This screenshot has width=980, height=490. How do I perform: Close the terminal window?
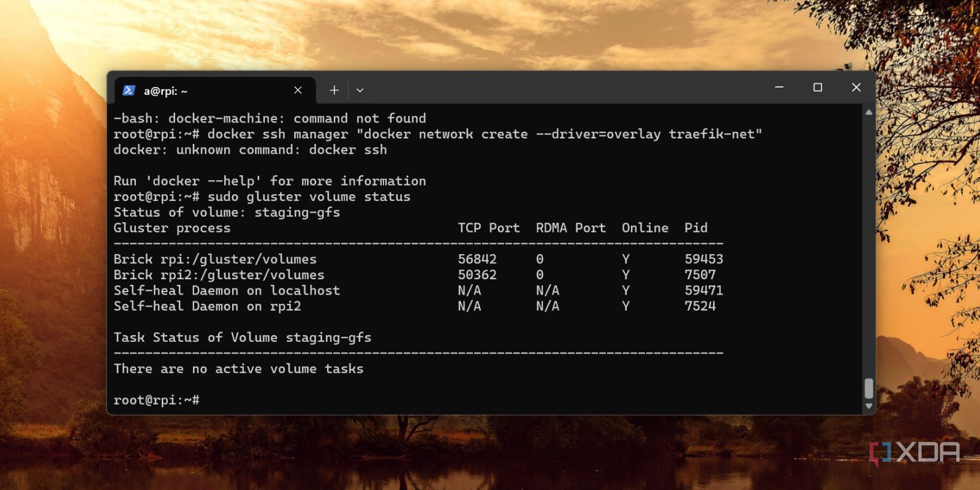tap(856, 88)
